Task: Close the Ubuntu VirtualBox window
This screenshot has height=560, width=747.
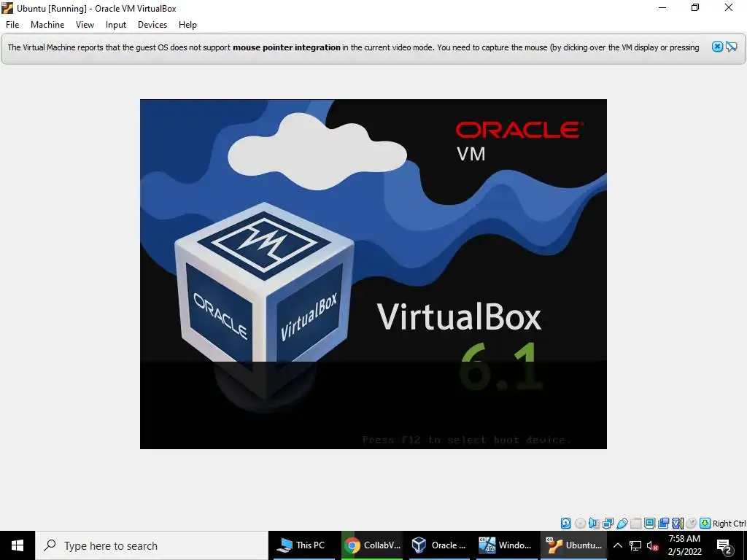Action: click(x=729, y=8)
